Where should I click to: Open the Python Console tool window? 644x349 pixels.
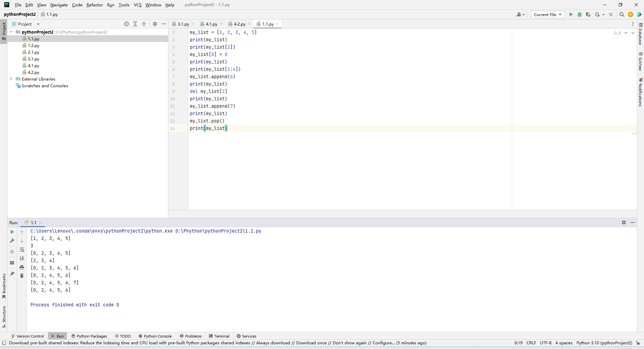pyautogui.click(x=155, y=336)
